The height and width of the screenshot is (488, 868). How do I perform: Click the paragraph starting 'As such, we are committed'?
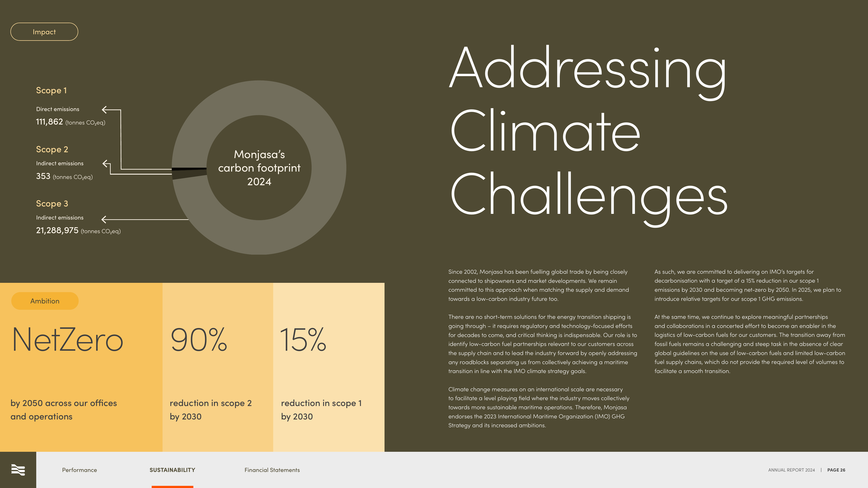click(748, 285)
